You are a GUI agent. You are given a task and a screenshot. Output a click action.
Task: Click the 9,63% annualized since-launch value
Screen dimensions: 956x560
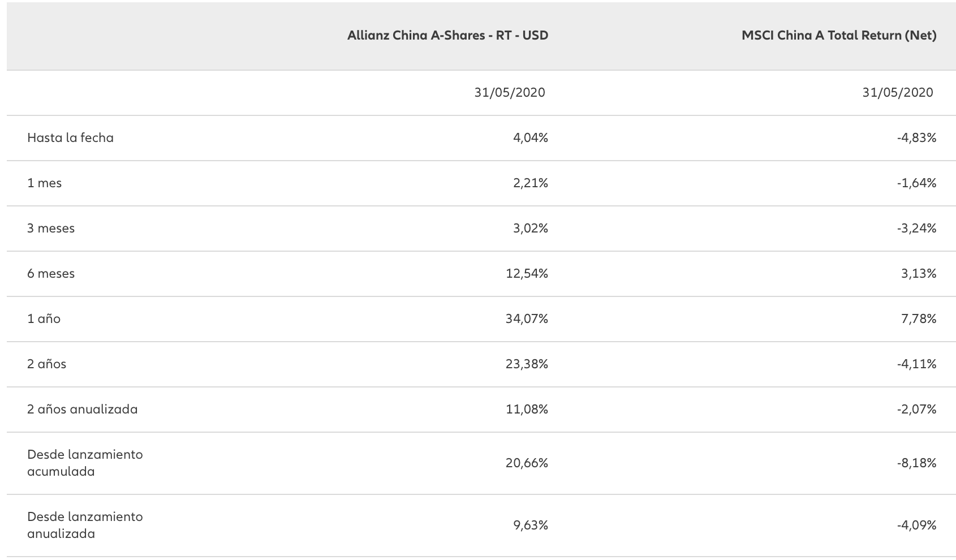(530, 525)
